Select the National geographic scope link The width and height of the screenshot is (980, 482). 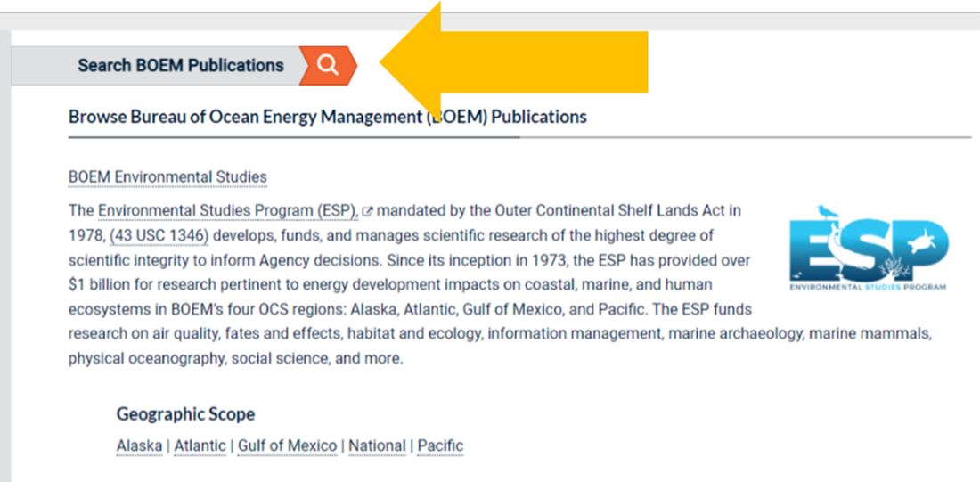coord(377,445)
